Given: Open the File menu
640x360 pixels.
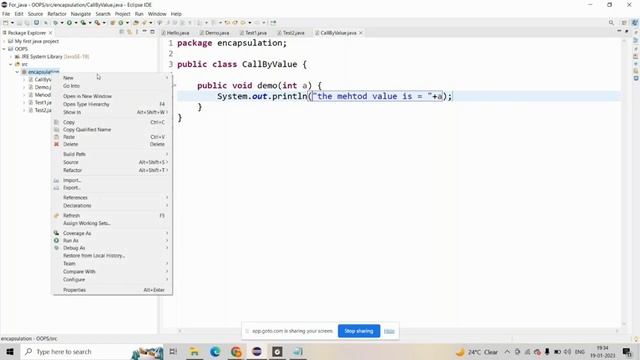Looking at the screenshot, I should [x=6, y=14].
